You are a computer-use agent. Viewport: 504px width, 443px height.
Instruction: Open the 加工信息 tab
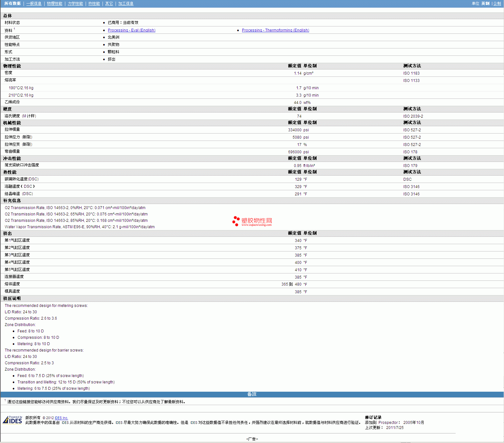pos(126,4)
